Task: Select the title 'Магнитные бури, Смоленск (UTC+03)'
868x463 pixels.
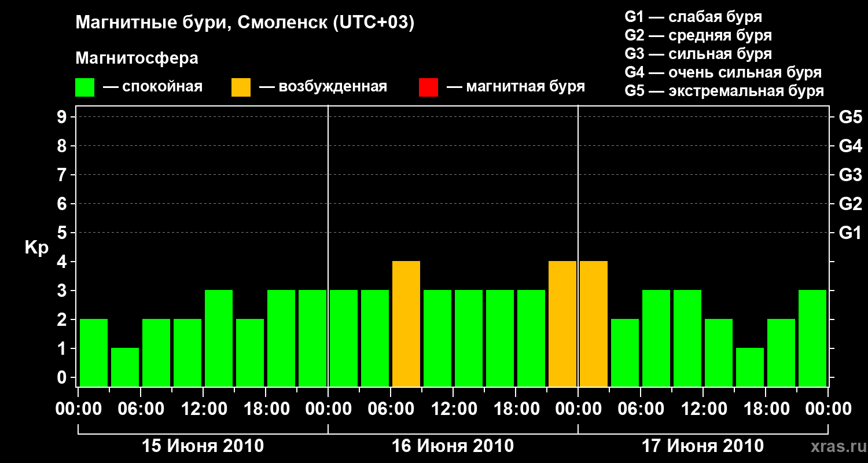Action: point(245,23)
